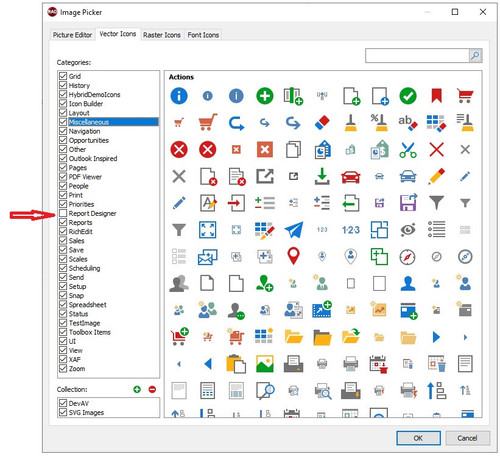Viewport: 500px width, 456px height.
Task: Toggle the History category checkbox
Action: (x=63, y=85)
